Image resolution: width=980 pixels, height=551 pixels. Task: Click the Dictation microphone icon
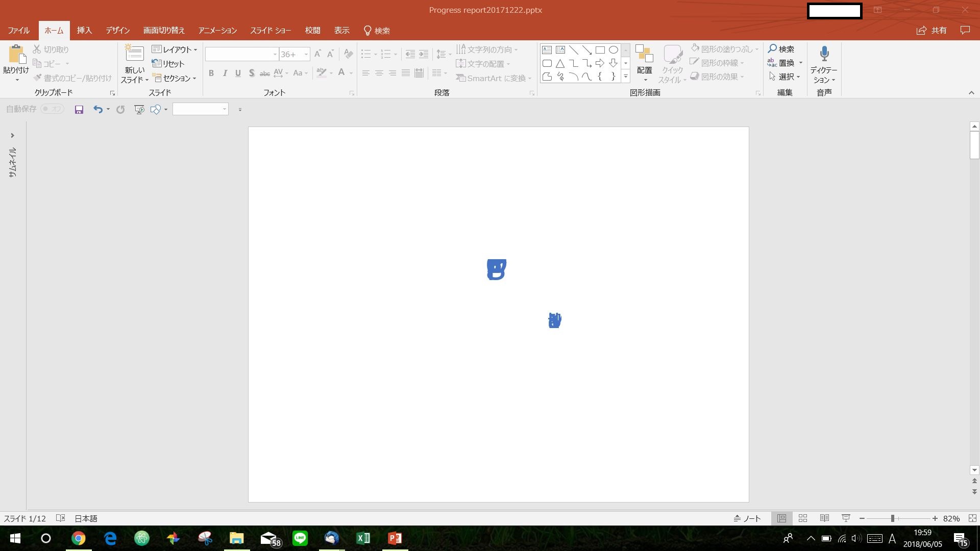tap(824, 54)
